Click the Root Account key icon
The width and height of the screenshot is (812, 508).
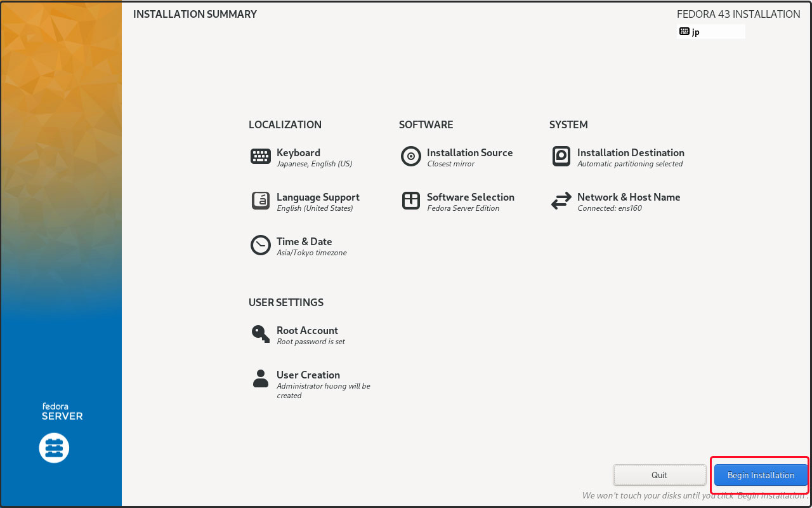coord(261,334)
